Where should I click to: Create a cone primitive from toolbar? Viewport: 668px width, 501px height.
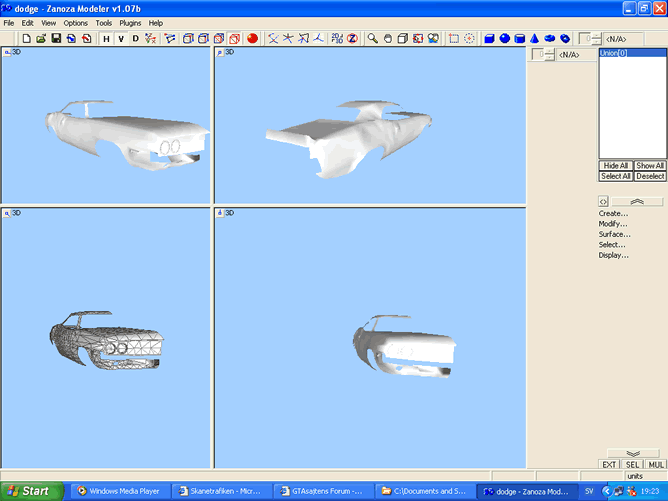(x=535, y=38)
